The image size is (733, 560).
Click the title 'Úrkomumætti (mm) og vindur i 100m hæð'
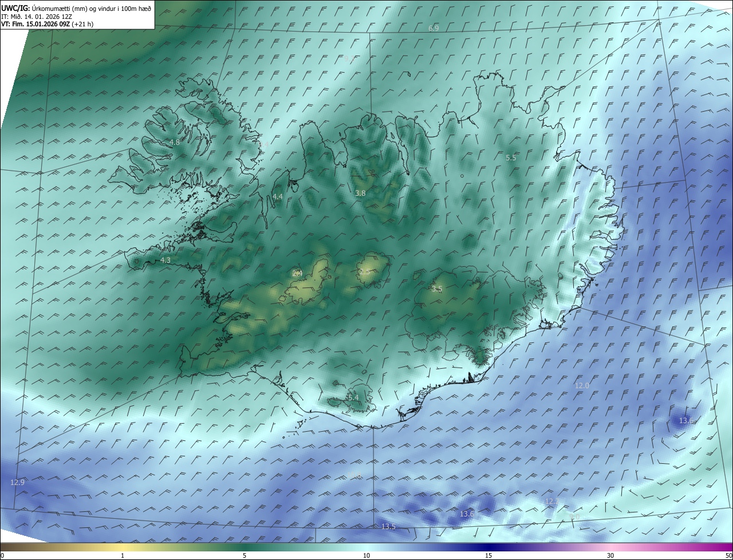click(x=90, y=8)
